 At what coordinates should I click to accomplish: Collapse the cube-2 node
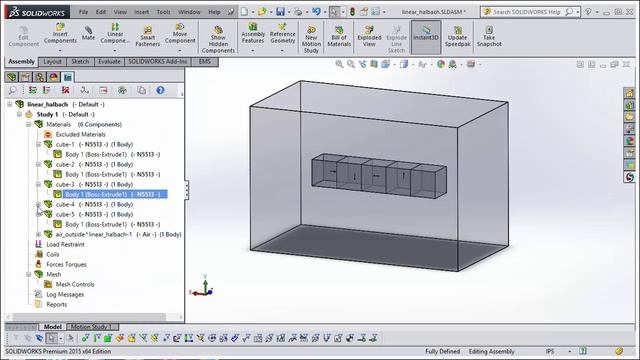coord(38,164)
